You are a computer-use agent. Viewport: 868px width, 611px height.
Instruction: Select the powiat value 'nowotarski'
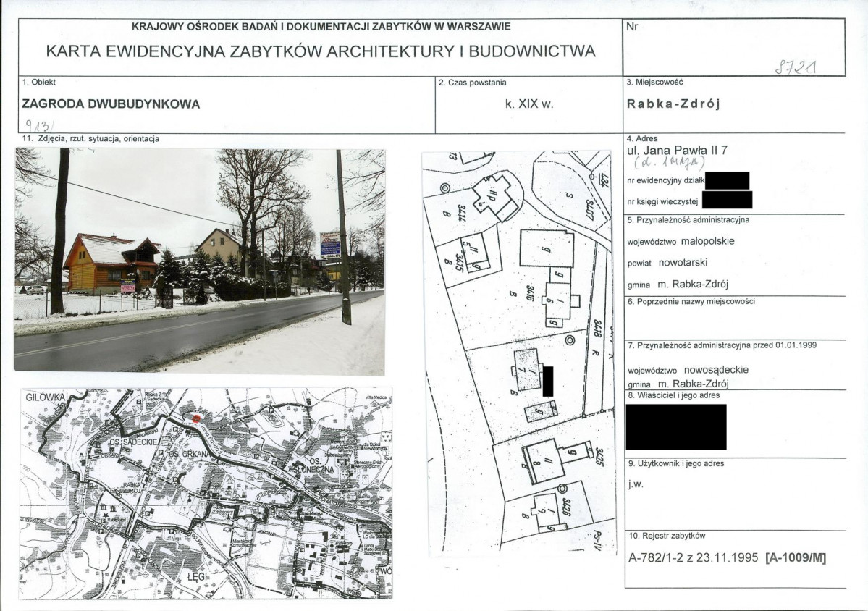point(683,262)
